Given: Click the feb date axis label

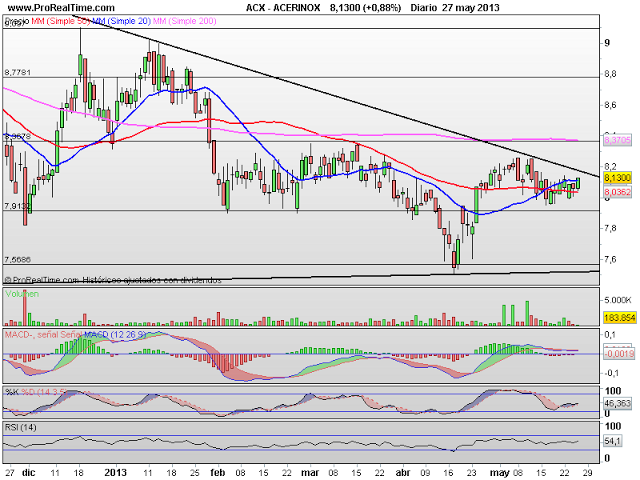Looking at the screenshot, I should [x=218, y=473].
